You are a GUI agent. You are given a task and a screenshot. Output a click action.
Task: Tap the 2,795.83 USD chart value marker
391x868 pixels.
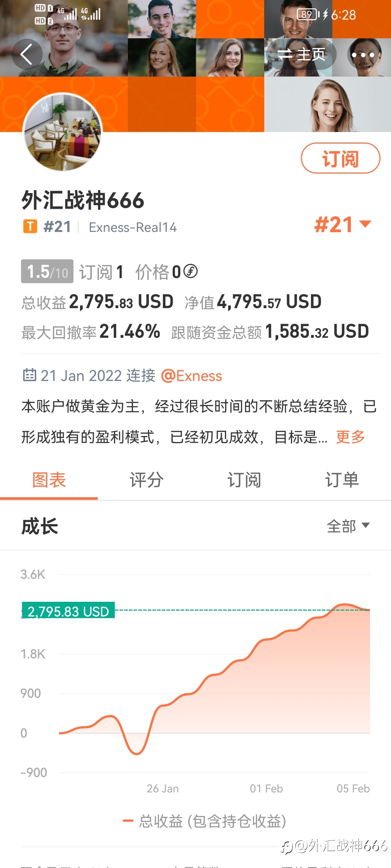coord(68,610)
